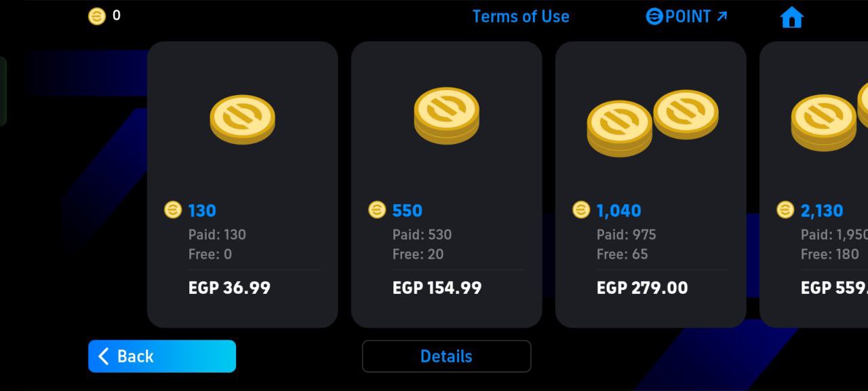Image resolution: width=868 pixels, height=391 pixels.
Task: Click the coin icon beside 130
Action: 173,210
